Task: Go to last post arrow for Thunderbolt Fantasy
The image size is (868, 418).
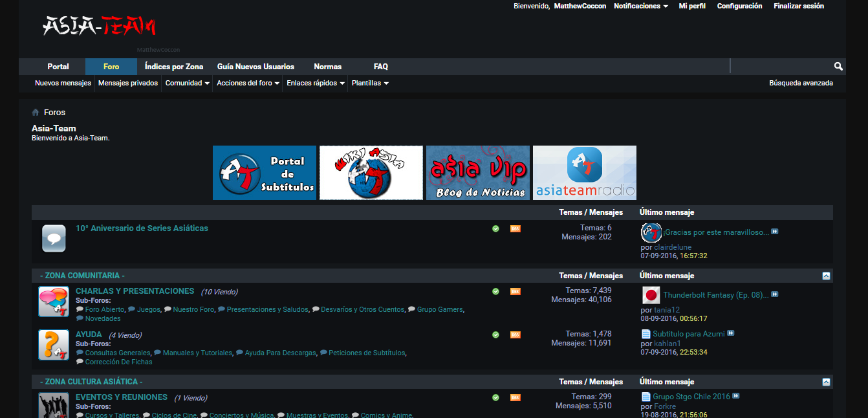Action: (x=775, y=294)
